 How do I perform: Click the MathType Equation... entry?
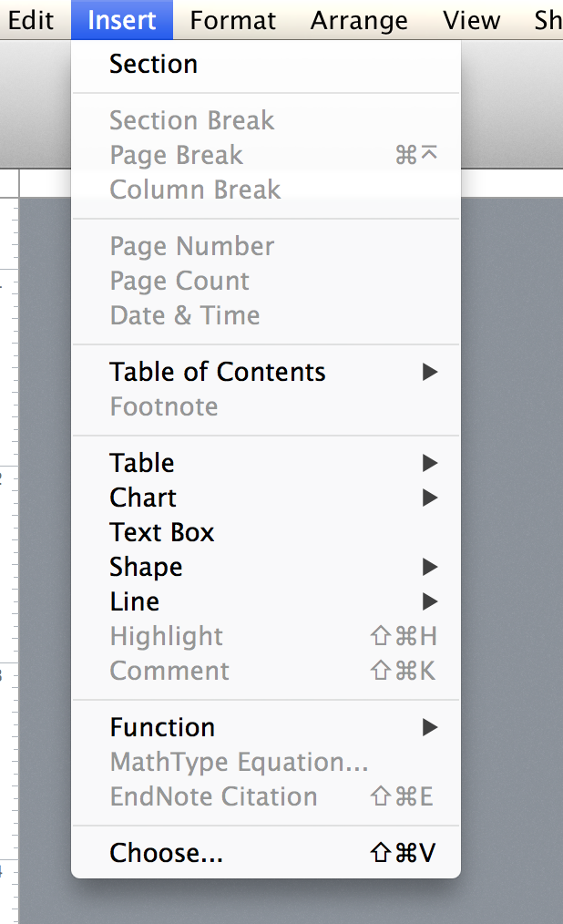pyautogui.click(x=239, y=762)
